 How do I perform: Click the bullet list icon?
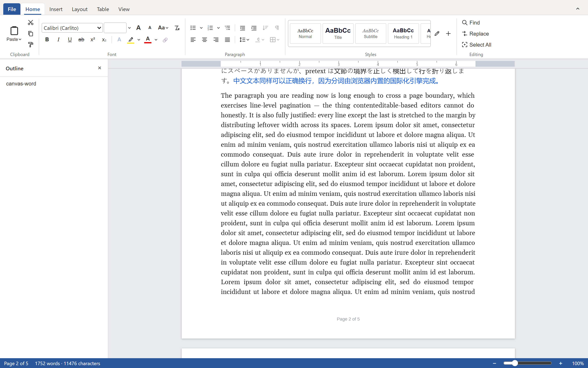193,28
